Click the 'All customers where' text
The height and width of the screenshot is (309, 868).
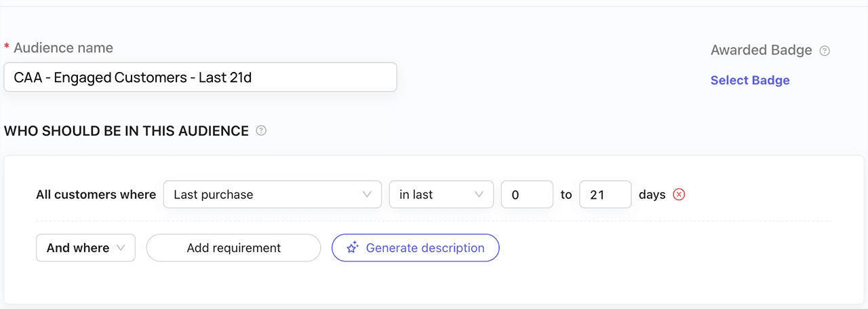96,194
